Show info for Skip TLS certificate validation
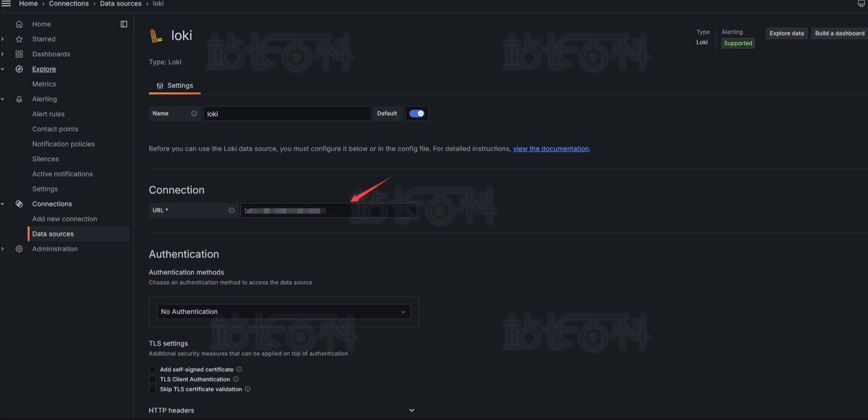This screenshot has width=868, height=420. point(248,389)
